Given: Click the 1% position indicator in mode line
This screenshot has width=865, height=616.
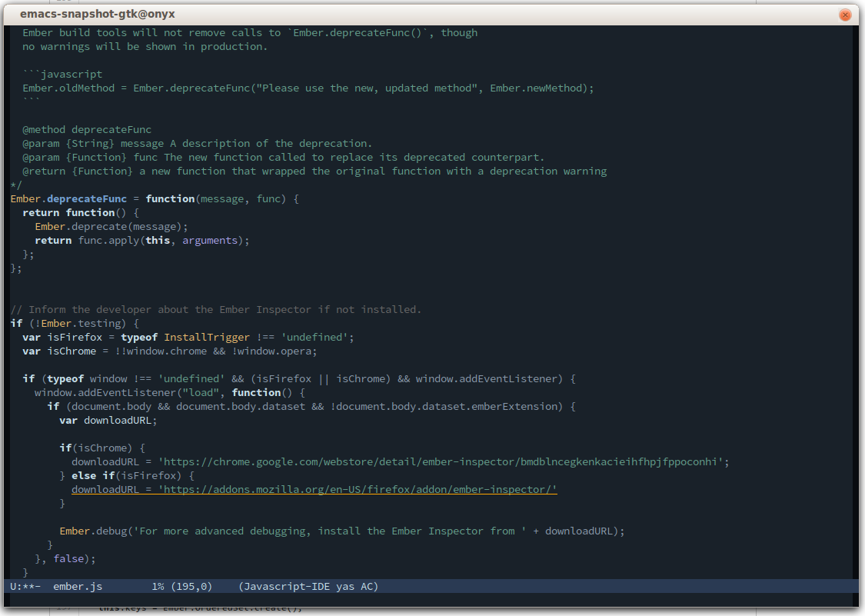Looking at the screenshot, I should tap(158, 586).
